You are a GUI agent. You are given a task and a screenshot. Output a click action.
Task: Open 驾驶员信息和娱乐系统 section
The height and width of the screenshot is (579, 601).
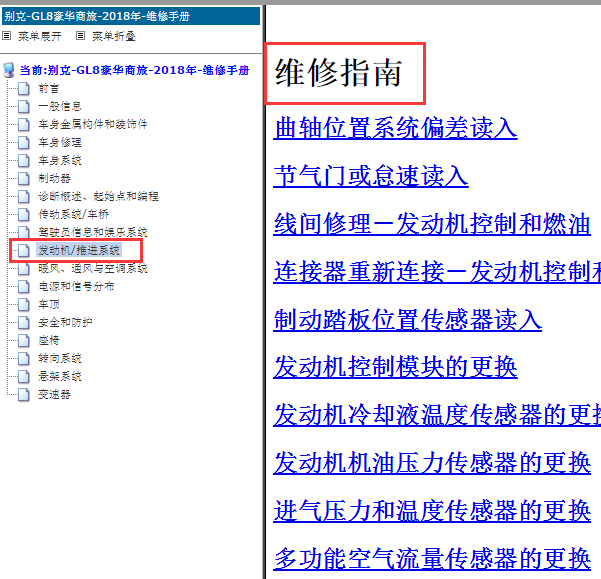93,233
